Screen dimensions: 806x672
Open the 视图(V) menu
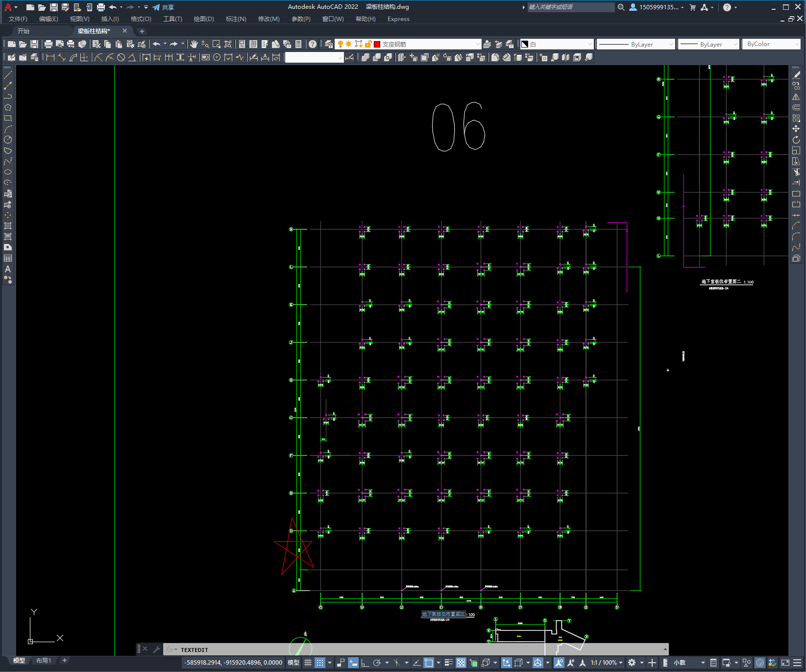(79, 19)
